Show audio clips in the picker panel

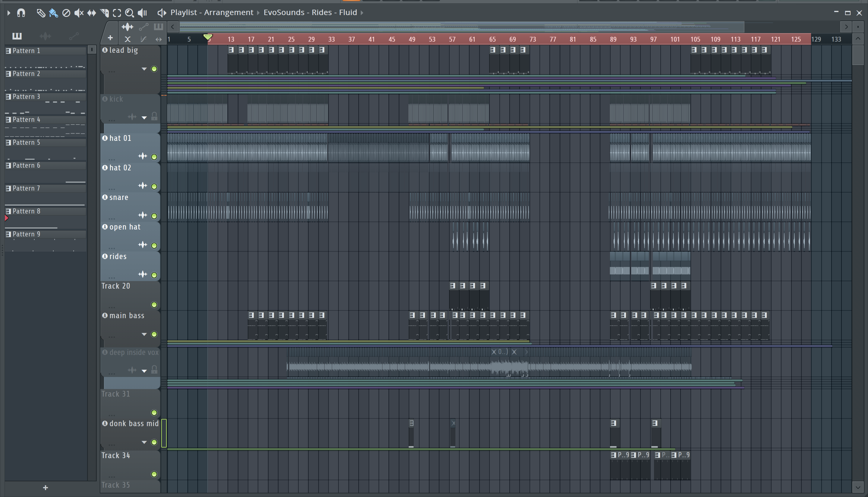point(45,36)
